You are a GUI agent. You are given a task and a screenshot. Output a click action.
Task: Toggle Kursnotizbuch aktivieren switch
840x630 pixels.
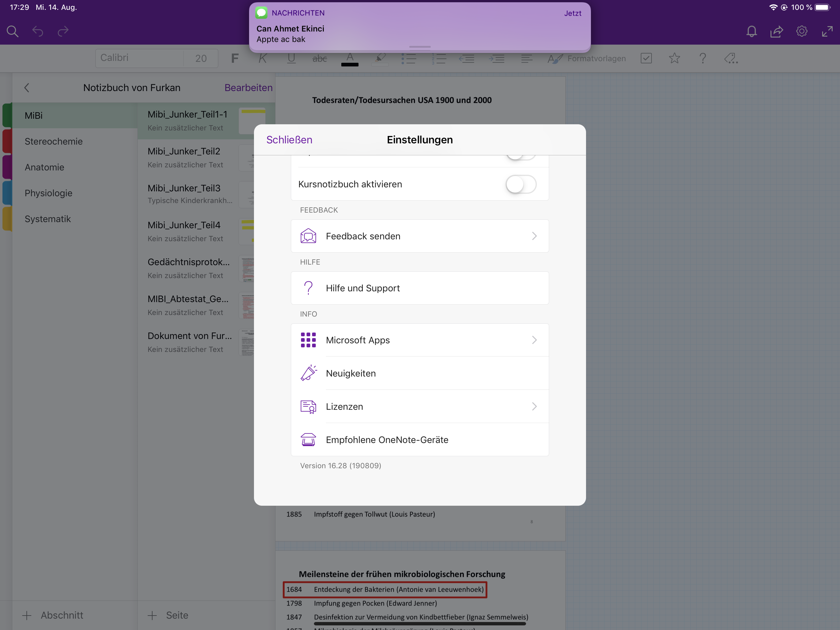pyautogui.click(x=521, y=185)
